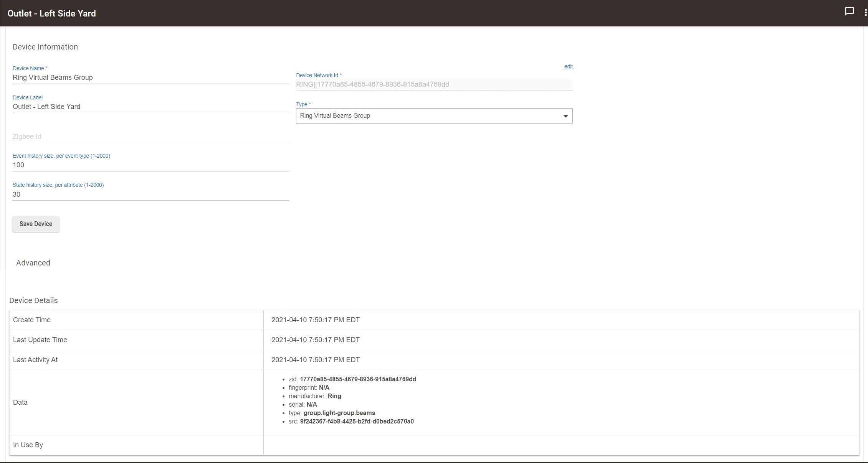Viewport: 868px width, 463px height.
Task: Click the page title Outlet - Left Side Yard
Action: click(52, 13)
